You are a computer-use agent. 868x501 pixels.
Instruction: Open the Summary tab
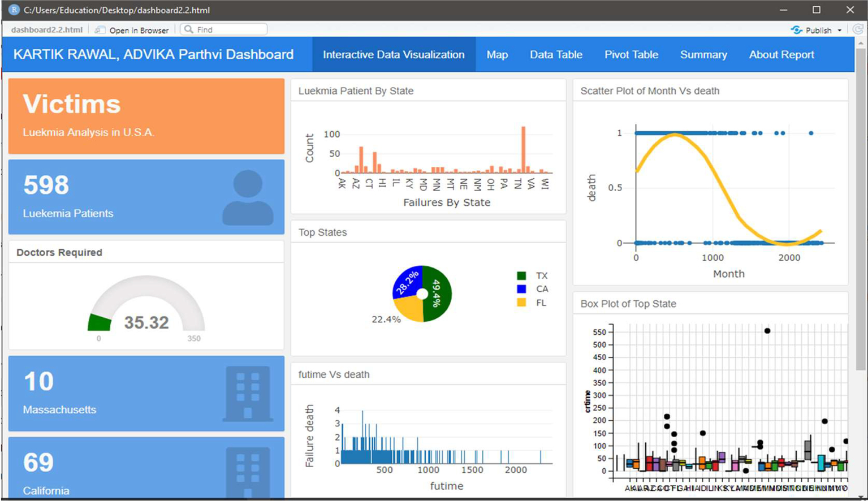703,55
